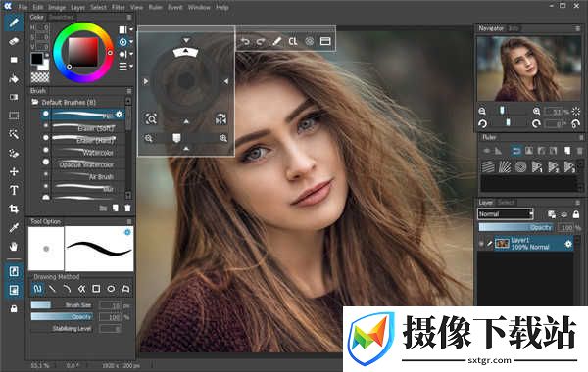Viewport: 588px width, 372px height.
Task: Click Undo in the floating canvas toolbar
Action: pos(245,41)
